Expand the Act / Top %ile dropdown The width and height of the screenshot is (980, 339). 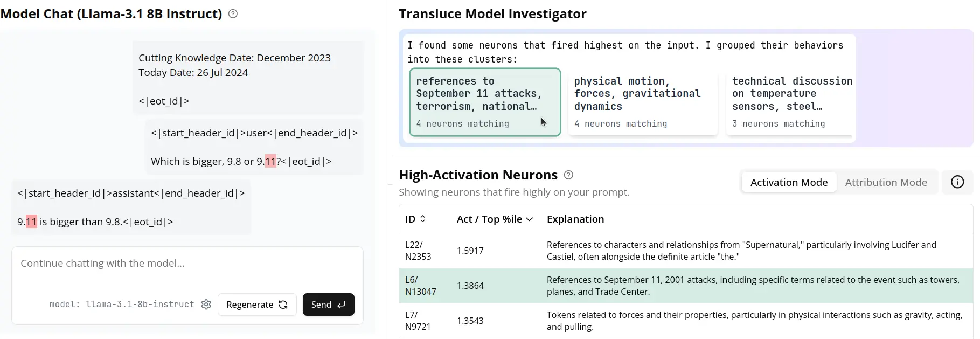[x=529, y=219]
